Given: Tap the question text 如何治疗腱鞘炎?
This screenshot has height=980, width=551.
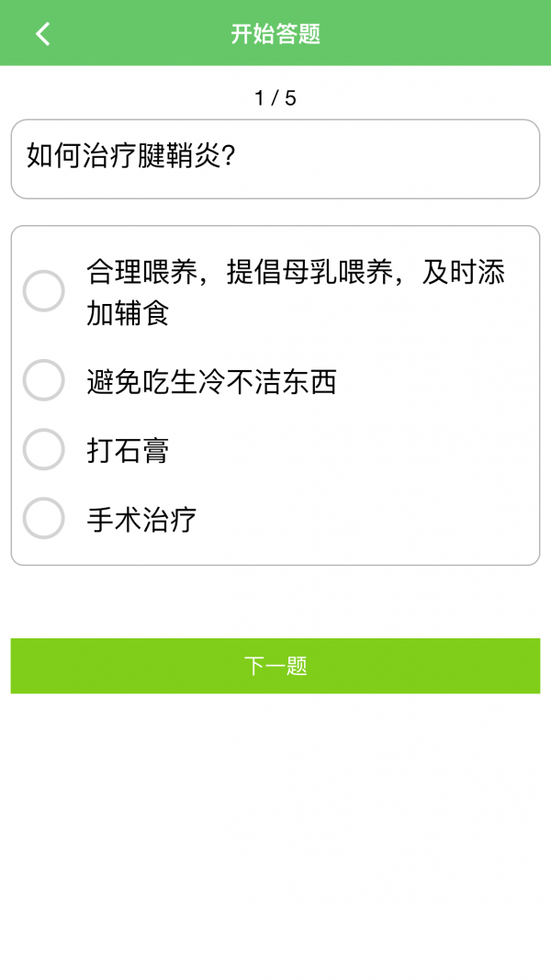Looking at the screenshot, I should (132, 156).
